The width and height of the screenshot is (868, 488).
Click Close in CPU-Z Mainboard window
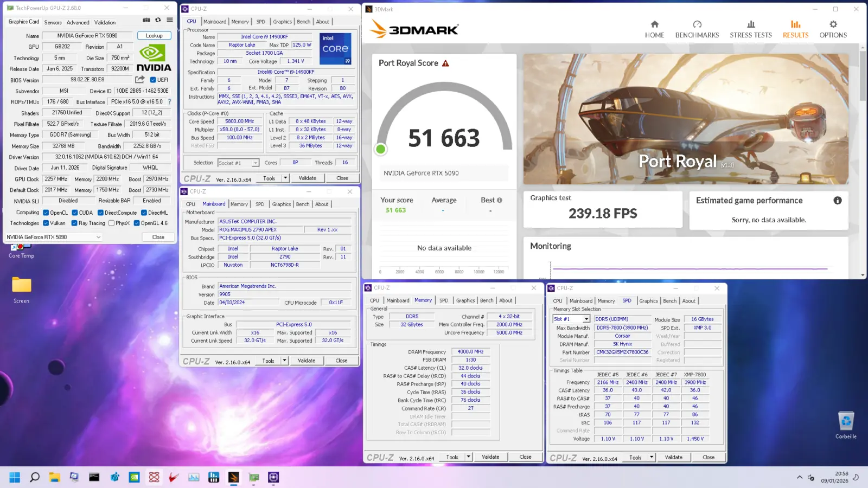pos(341,361)
